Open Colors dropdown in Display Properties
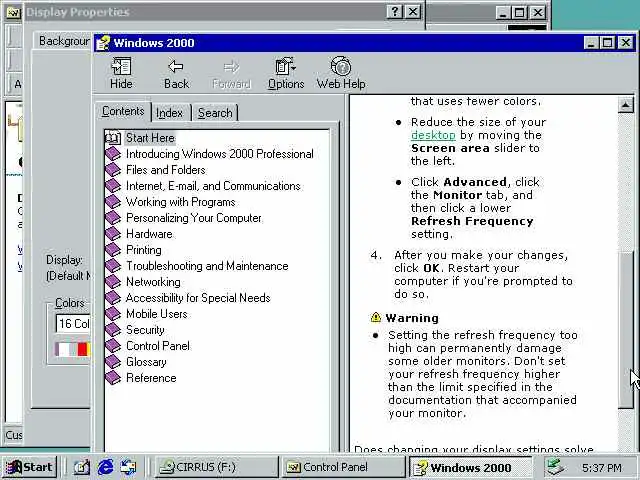This screenshot has width=640, height=480. [73, 324]
